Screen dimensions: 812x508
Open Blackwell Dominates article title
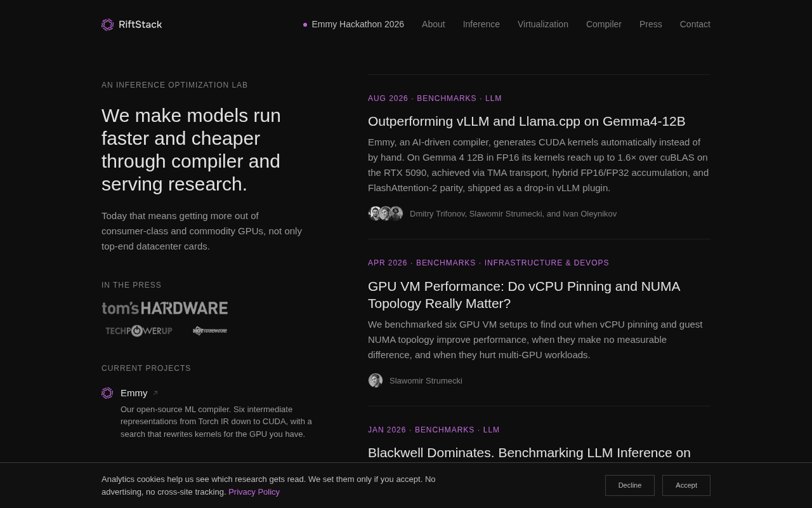pos(529,453)
